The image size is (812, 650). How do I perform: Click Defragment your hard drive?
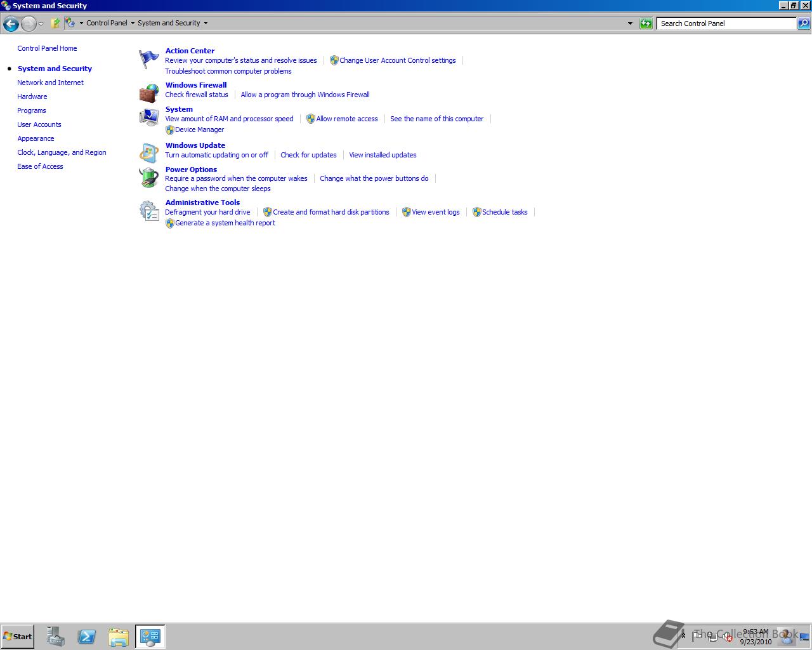(x=207, y=212)
